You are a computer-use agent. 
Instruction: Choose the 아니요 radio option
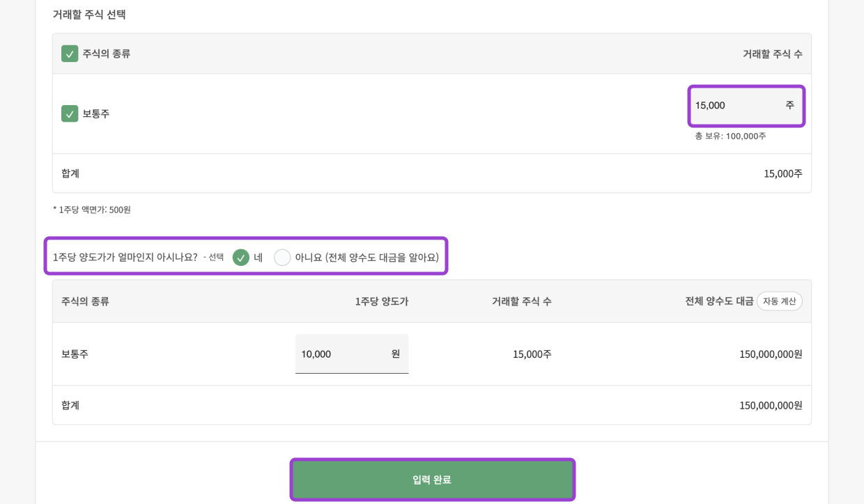pos(282,258)
